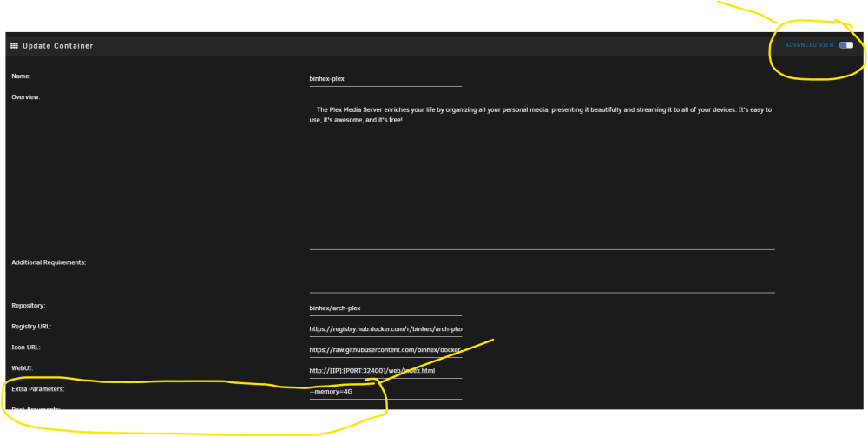Click the Overview: label
The image size is (868, 437).
click(x=26, y=97)
